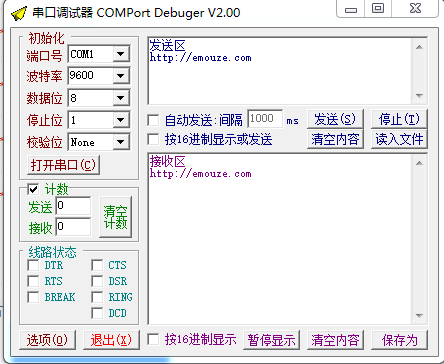Enable the 自动发送 checkbox
The height and width of the screenshot is (364, 444).
[153, 120]
